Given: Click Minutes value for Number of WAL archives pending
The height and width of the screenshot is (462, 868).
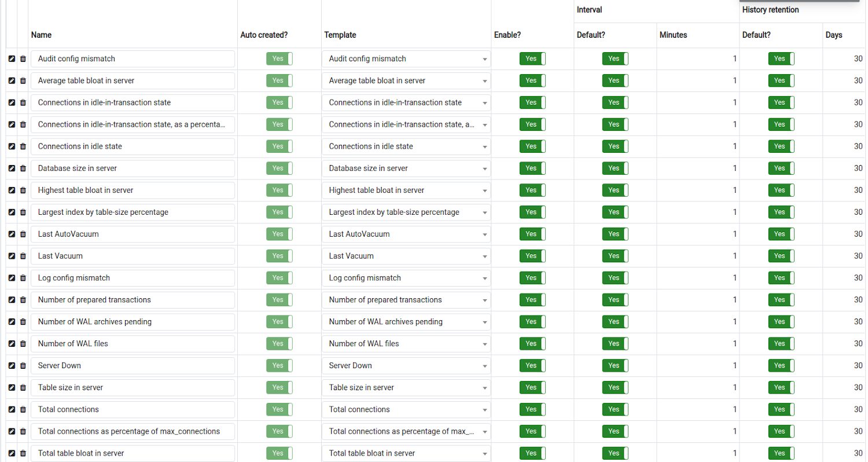Looking at the screenshot, I should pos(698,322).
